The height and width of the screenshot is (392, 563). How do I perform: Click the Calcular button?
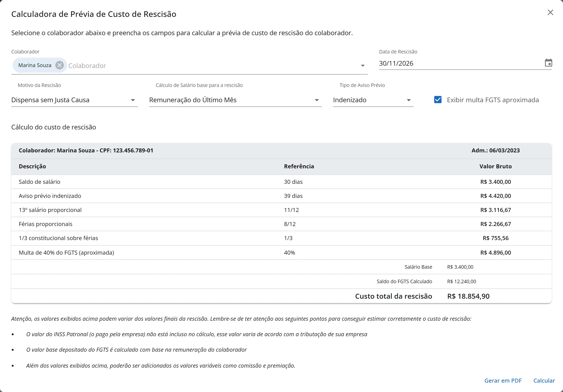pyautogui.click(x=544, y=381)
